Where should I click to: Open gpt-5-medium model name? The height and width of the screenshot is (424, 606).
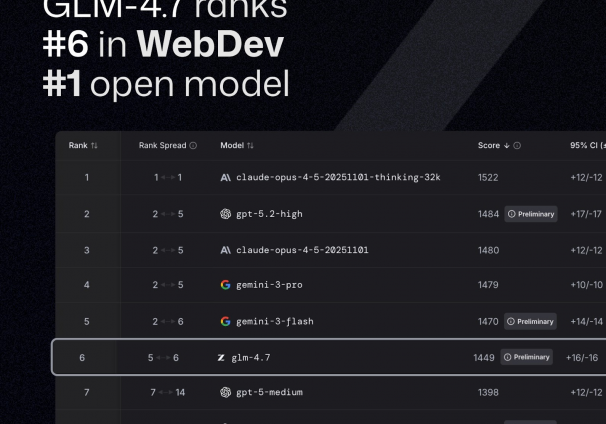coord(269,392)
